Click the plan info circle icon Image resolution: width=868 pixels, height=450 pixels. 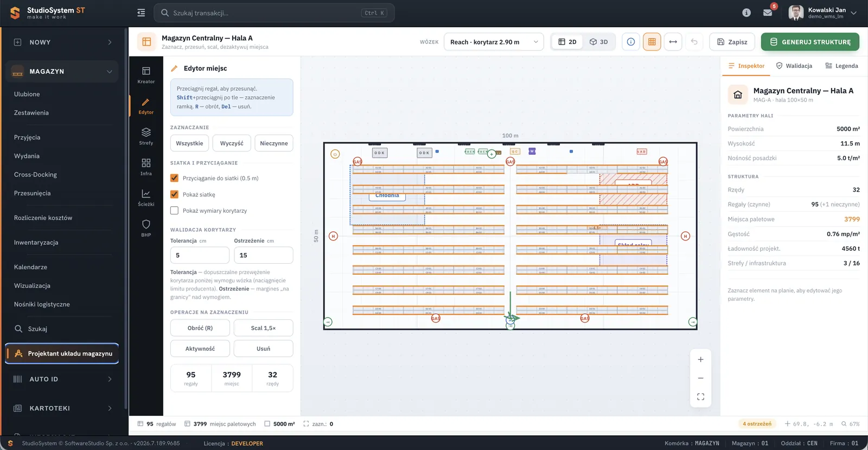631,42
